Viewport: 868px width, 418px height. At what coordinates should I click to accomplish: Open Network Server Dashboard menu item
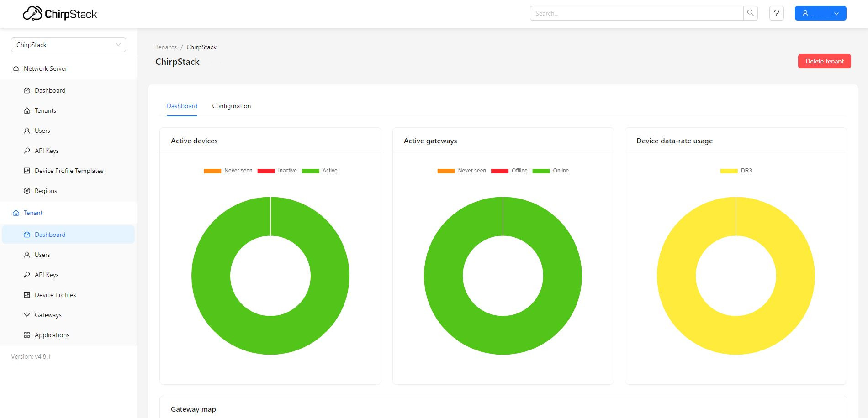(69, 90)
